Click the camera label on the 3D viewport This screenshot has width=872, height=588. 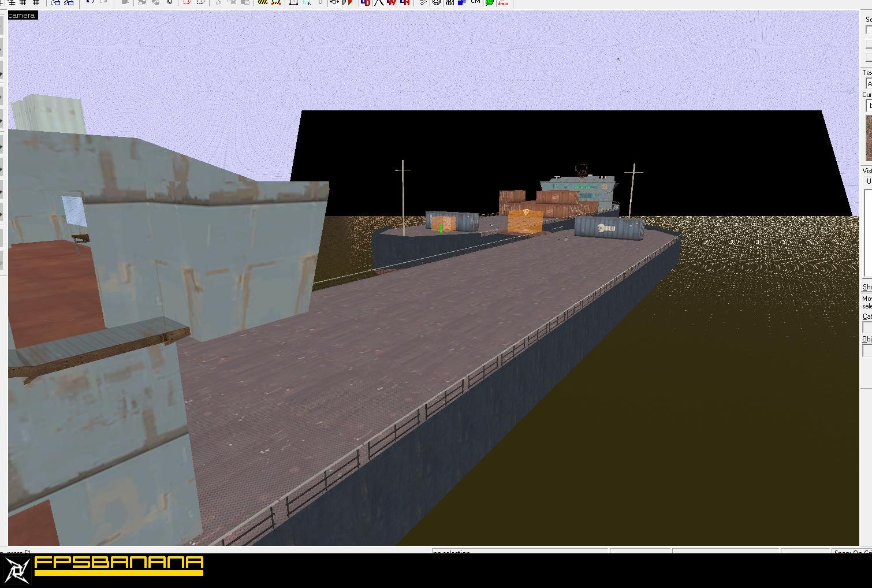tap(20, 15)
